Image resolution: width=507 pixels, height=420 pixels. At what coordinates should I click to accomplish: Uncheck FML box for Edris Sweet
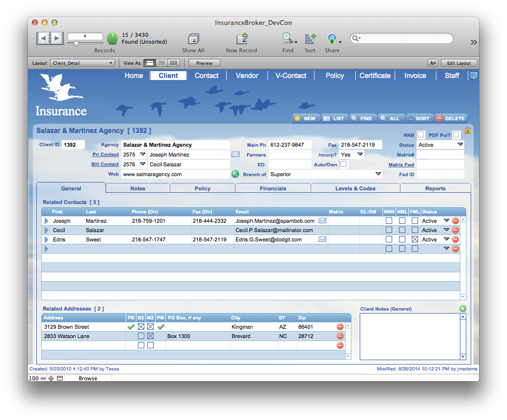(415, 239)
